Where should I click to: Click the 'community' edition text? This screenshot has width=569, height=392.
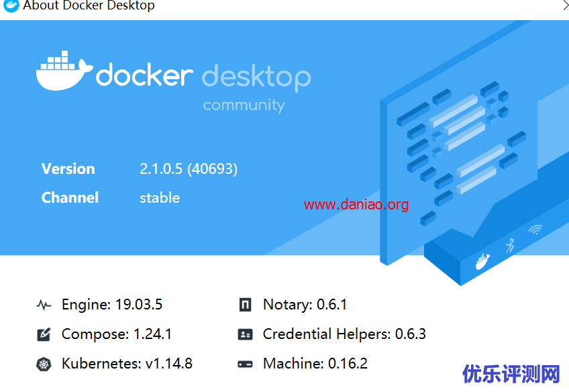tap(244, 105)
